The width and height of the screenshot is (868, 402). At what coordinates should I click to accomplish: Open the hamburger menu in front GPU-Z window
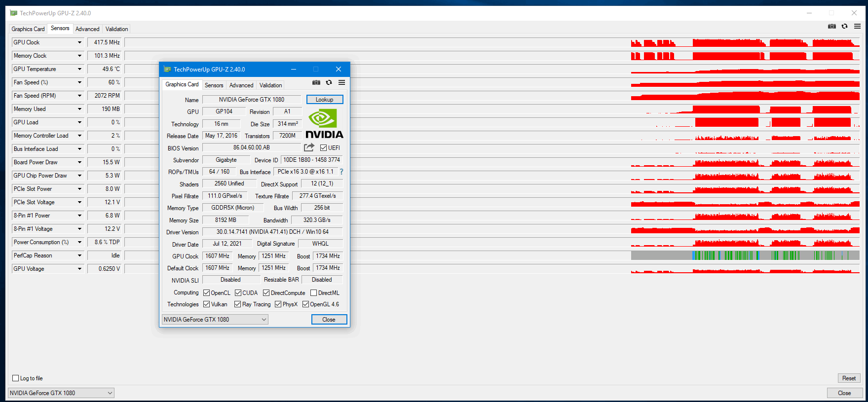341,83
